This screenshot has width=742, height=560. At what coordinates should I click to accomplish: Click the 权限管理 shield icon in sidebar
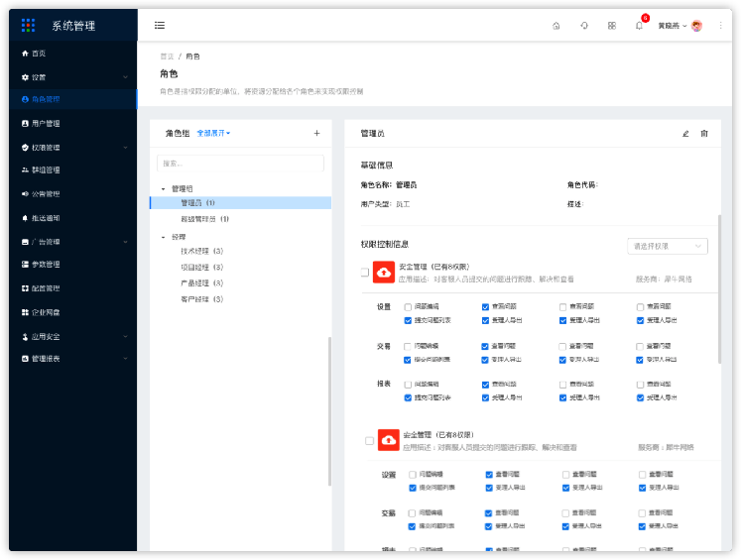[x=25, y=148]
